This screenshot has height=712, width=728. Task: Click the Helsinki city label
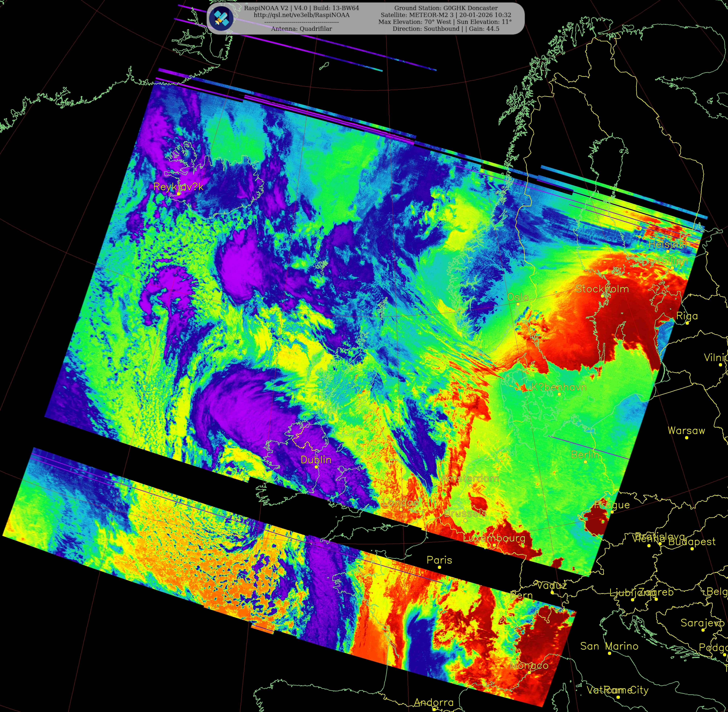pos(667,244)
